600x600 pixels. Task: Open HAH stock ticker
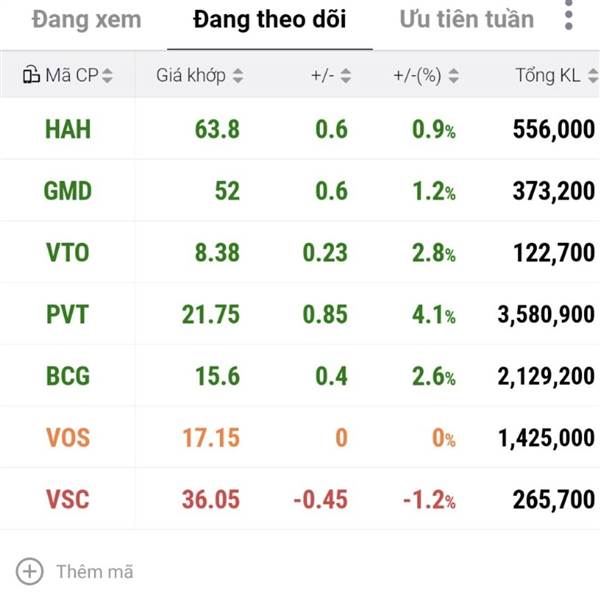[67, 129]
